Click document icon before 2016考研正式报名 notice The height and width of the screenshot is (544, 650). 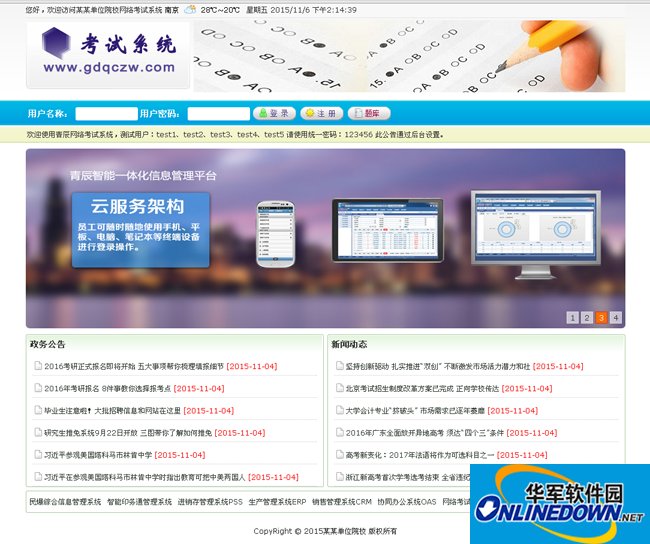tap(38, 366)
